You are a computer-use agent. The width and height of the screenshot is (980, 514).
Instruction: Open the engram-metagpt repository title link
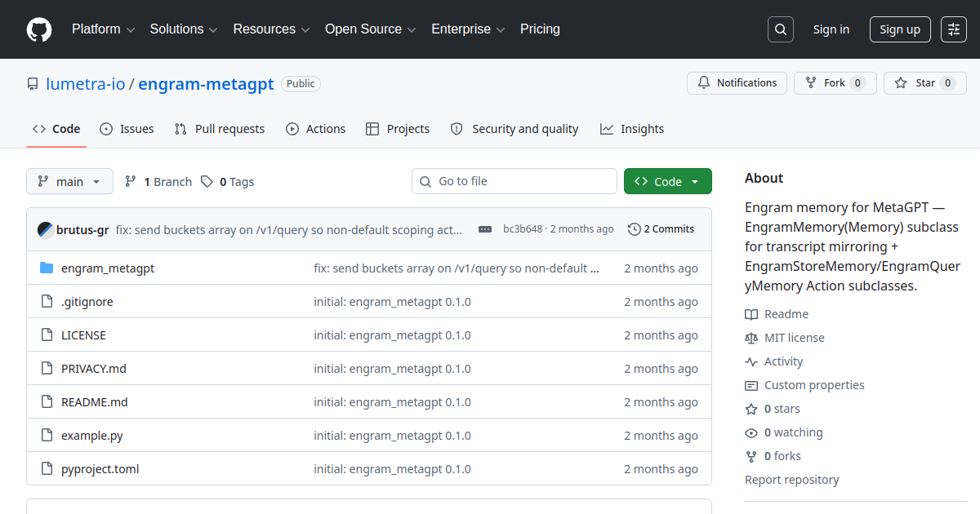tap(206, 84)
